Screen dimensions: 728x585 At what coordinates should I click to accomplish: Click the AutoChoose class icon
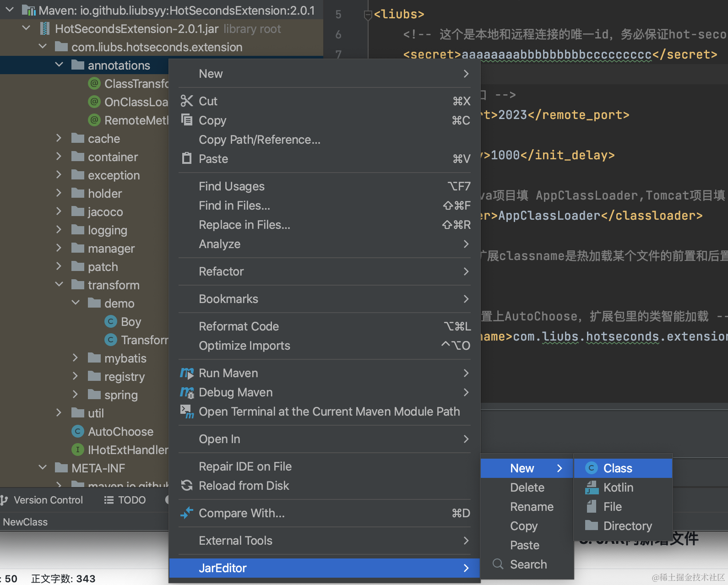pyautogui.click(x=77, y=431)
